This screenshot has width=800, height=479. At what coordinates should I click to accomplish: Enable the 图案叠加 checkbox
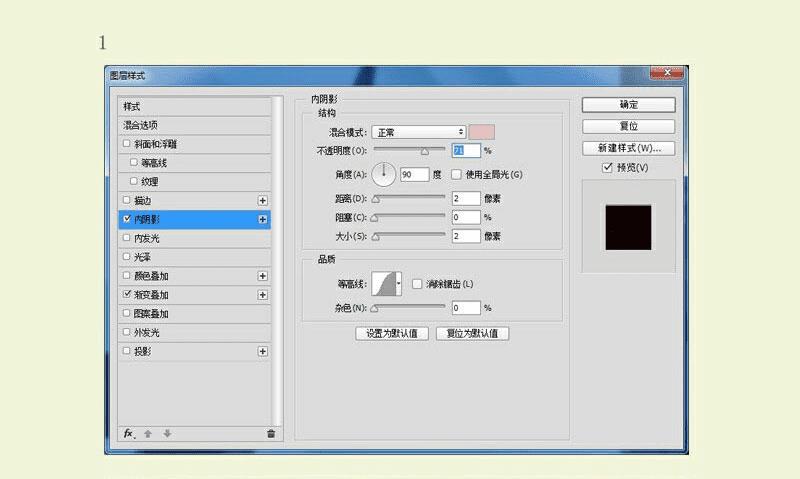click(127, 313)
